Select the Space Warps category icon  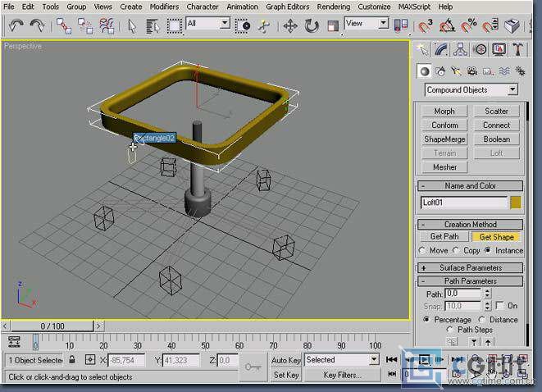point(504,71)
